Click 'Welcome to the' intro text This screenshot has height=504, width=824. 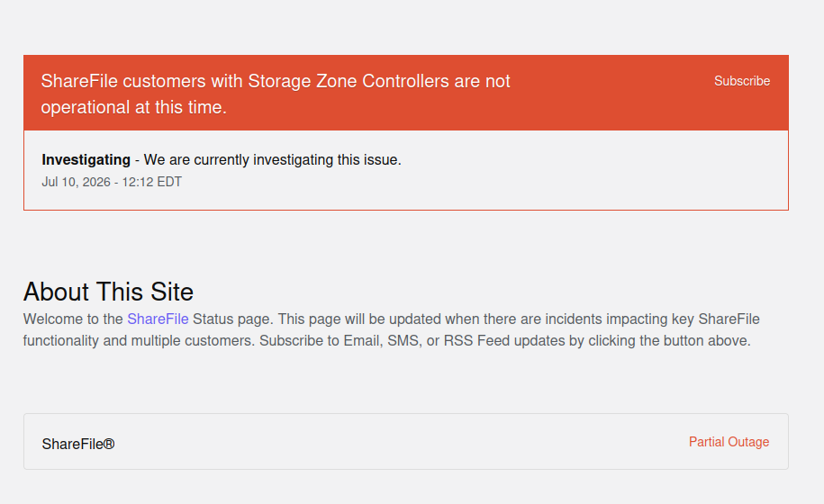tap(73, 319)
